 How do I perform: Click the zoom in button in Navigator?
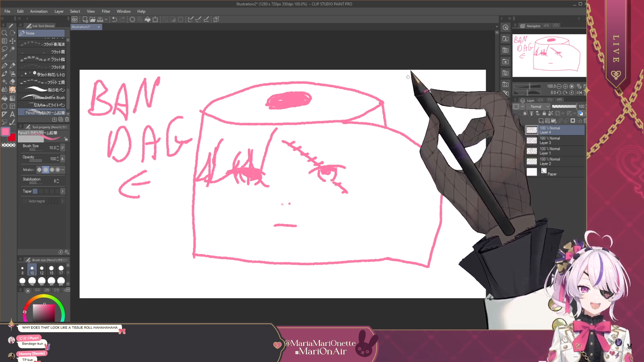(x=565, y=86)
